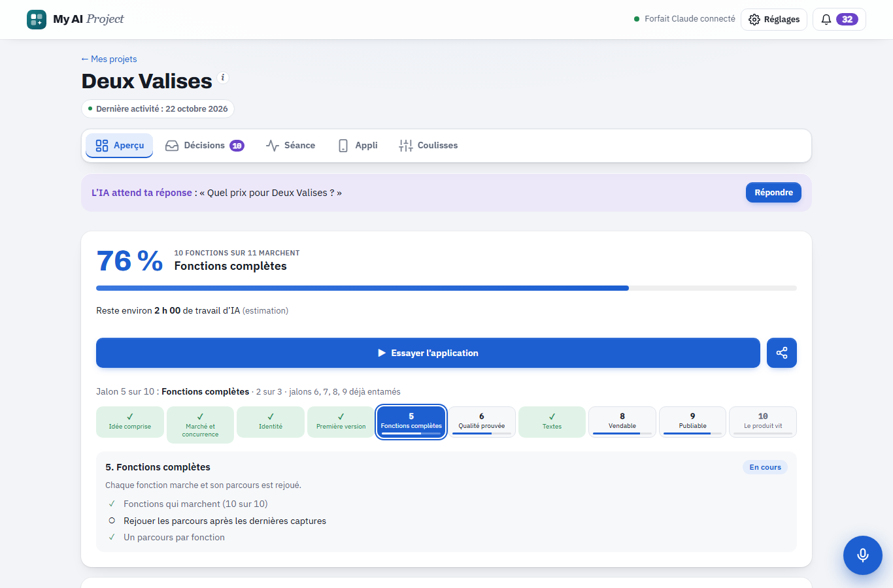893x588 pixels.
Task: Click the 76 % progress bar
Action: point(446,288)
